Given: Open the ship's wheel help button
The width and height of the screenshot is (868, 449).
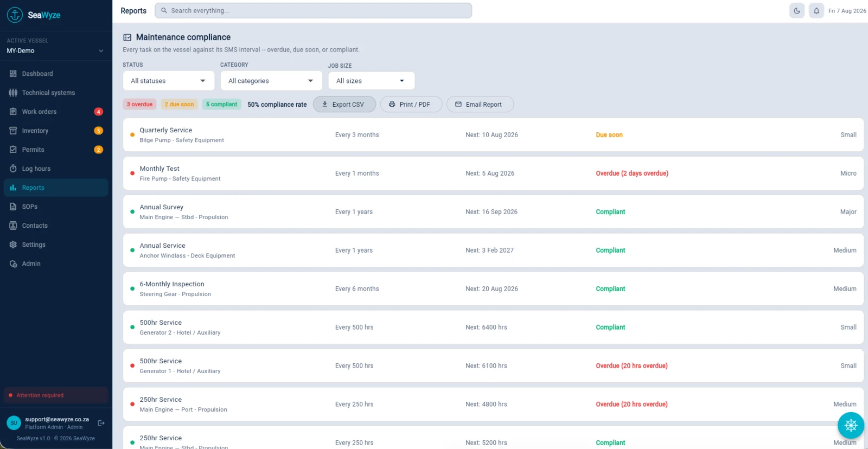Looking at the screenshot, I should (851, 426).
